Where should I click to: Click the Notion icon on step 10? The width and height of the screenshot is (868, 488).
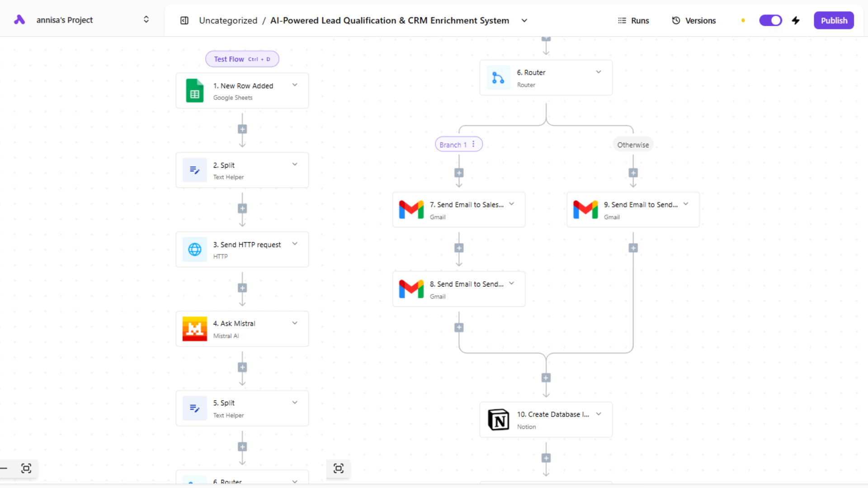click(x=498, y=420)
